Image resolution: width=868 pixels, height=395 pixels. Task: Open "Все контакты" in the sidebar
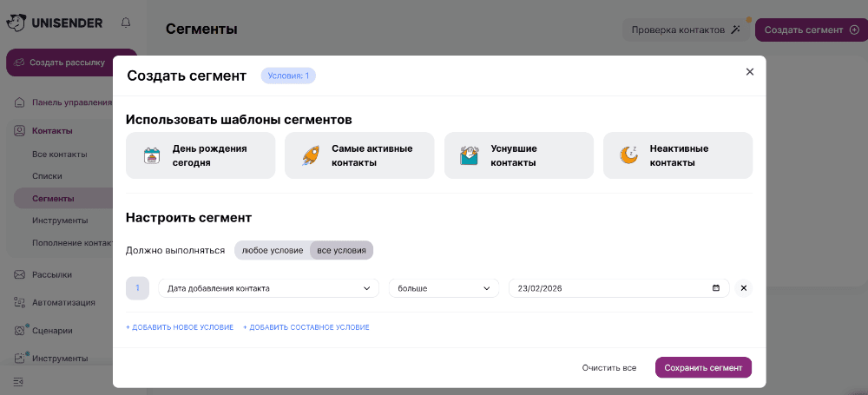[60, 155]
